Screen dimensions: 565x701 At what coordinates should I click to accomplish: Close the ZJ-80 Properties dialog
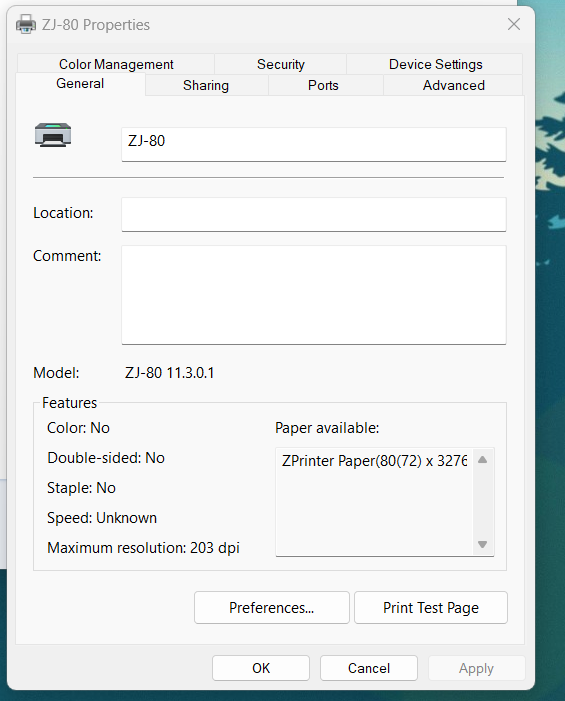tap(514, 24)
